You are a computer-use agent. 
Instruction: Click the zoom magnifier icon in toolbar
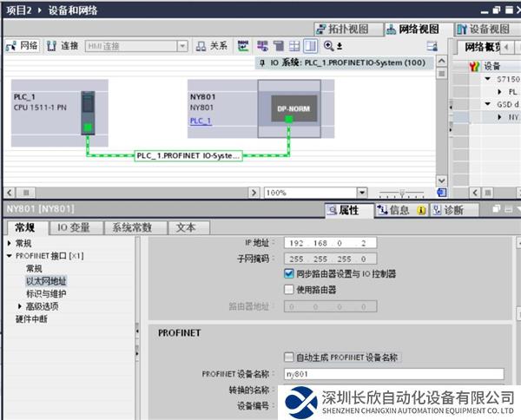click(329, 46)
